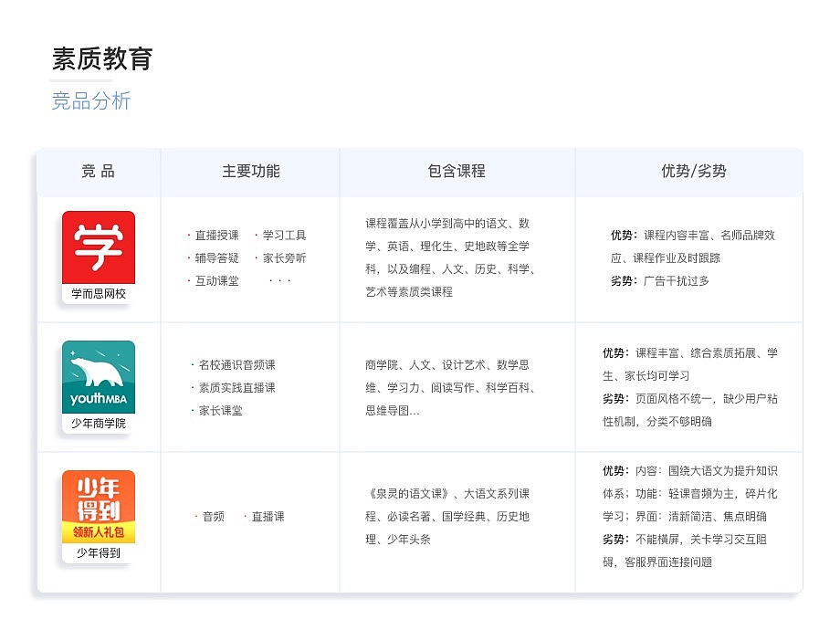Click the course text starting 《泉灵的语文课》
Screen dimensions: 840x630
(x=448, y=517)
